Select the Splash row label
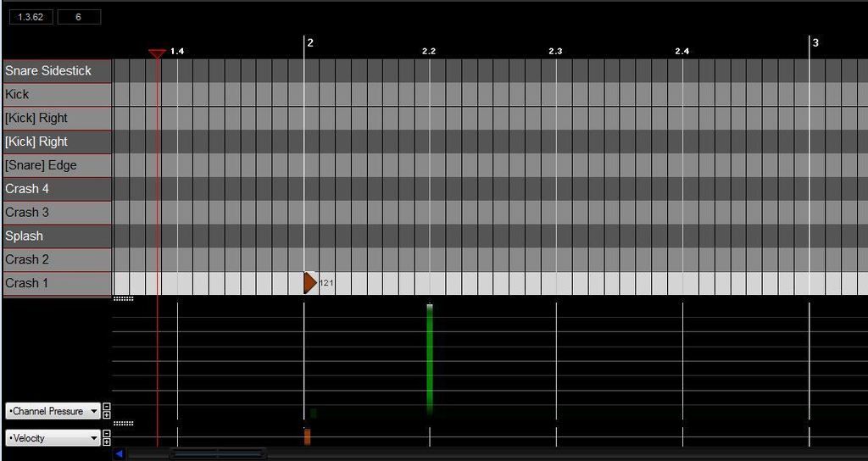This screenshot has width=868, height=461. pos(58,236)
